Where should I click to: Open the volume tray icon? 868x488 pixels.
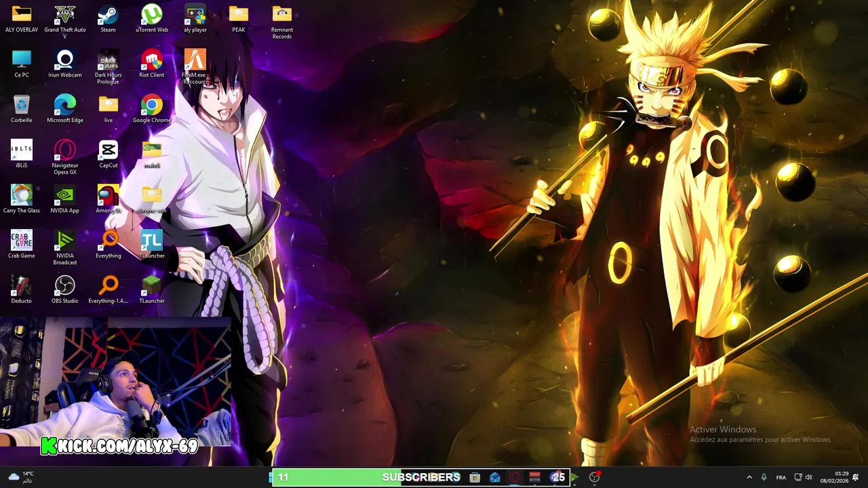(808, 477)
